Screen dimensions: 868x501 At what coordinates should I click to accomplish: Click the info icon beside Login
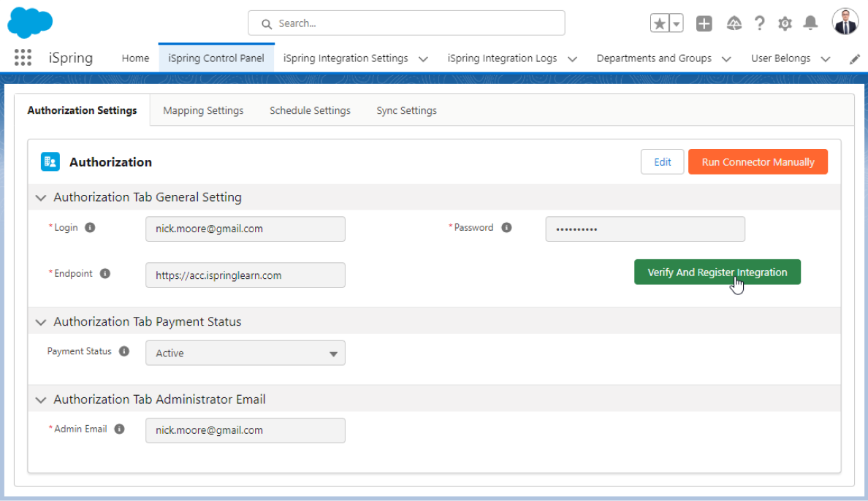[x=91, y=227]
